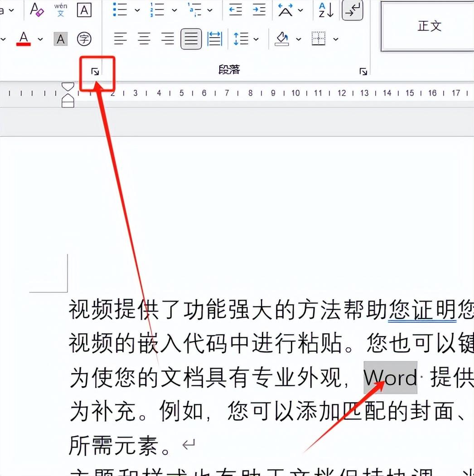This screenshot has width=474, height=476.
Task: Toggle Character Shading on text
Action: click(60, 39)
